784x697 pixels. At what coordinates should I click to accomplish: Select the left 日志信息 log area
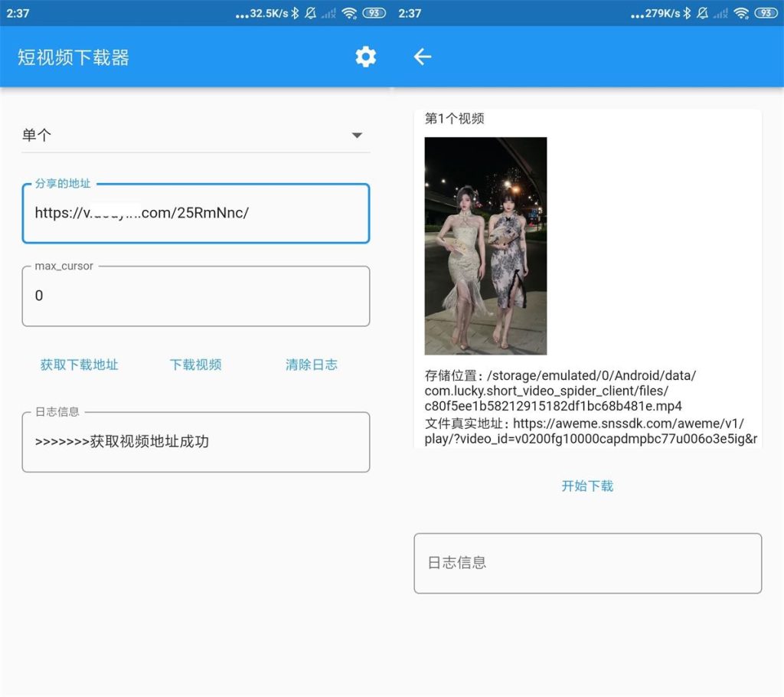195,442
